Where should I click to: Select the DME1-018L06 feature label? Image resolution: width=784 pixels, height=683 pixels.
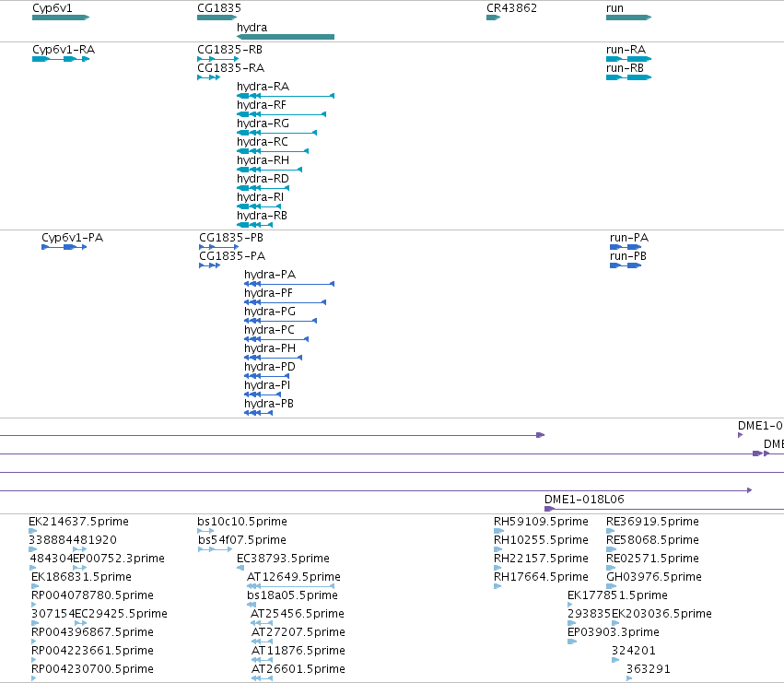pyautogui.click(x=584, y=500)
